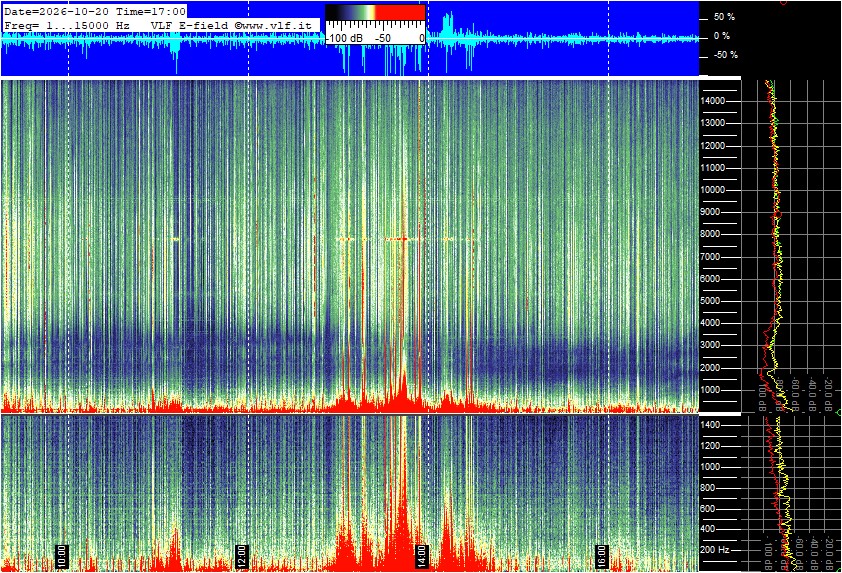Click the 12:00 time marker

click(242, 556)
